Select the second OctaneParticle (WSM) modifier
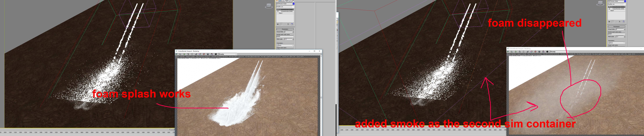This screenshot has height=136, width=644. click(x=287, y=11)
